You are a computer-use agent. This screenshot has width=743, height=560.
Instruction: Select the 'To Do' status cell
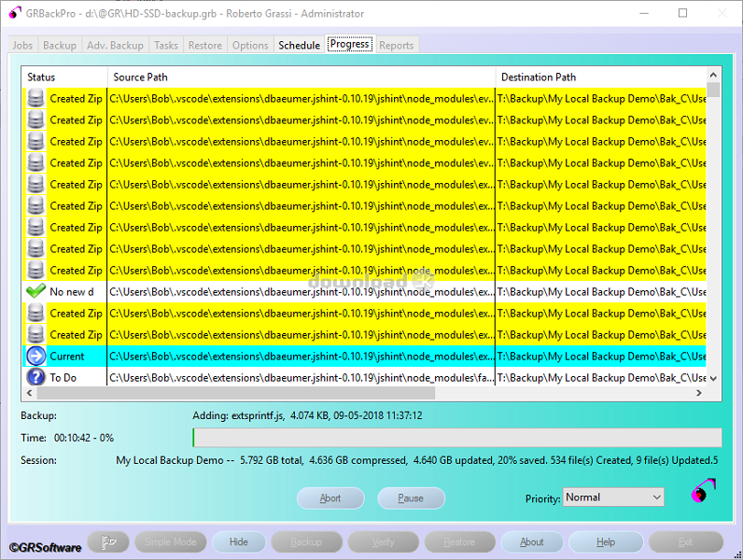[x=63, y=378]
